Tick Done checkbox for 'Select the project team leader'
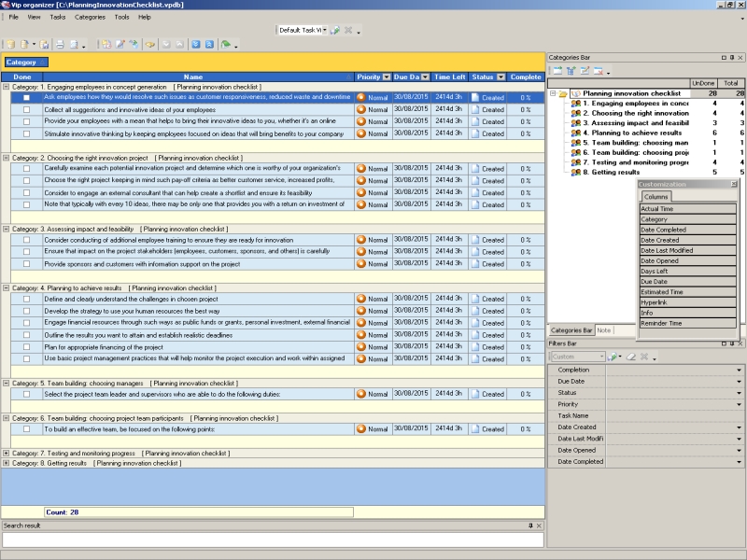This screenshot has width=747, height=560. (27, 394)
